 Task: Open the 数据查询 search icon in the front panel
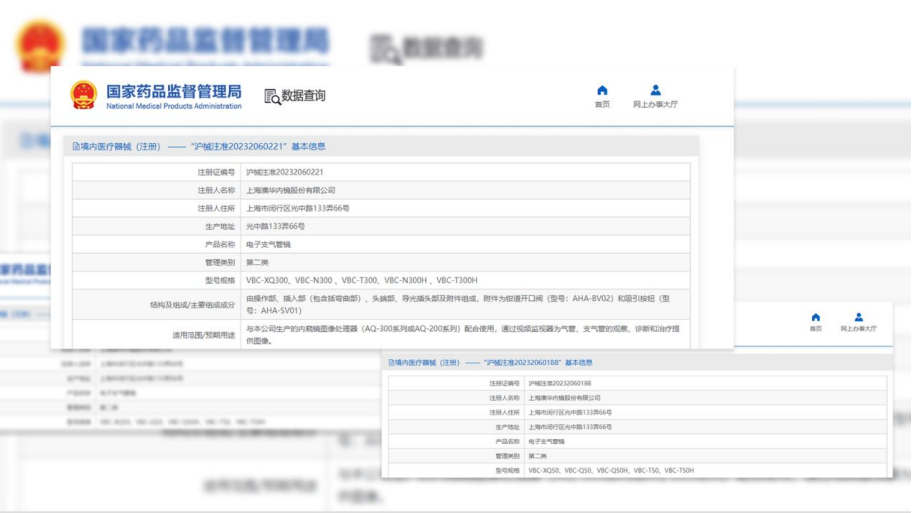coord(272,97)
